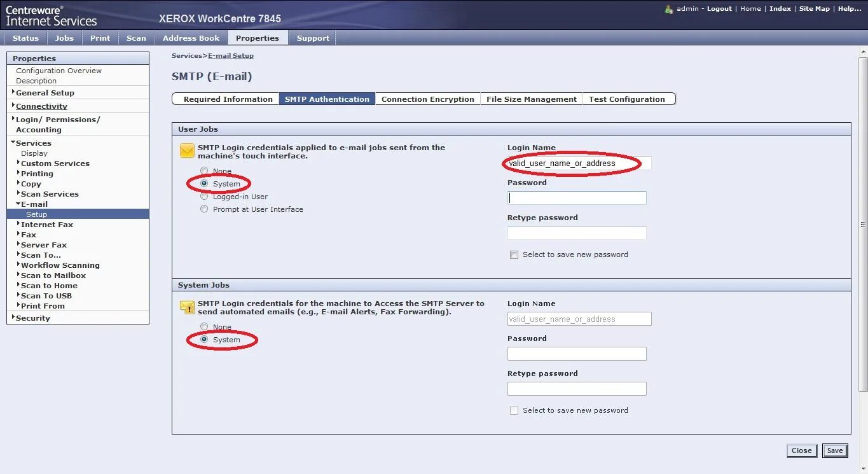This screenshot has height=474, width=868.
Task: Select Logged-in User radio option
Action: click(204, 196)
